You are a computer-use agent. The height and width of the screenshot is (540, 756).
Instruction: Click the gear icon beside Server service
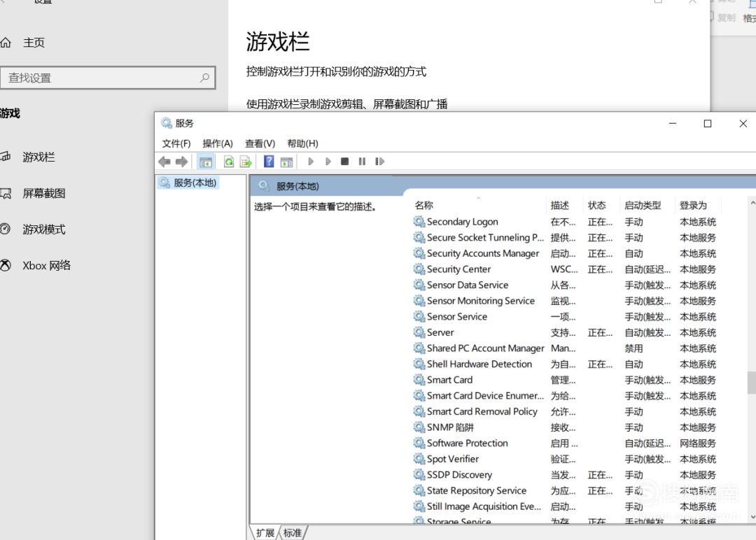coord(419,332)
